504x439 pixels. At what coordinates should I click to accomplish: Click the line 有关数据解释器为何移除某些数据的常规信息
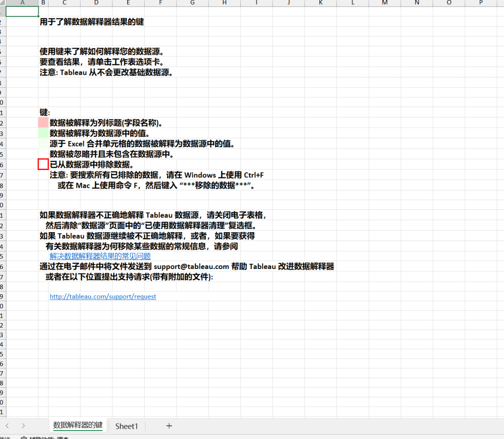coord(142,247)
